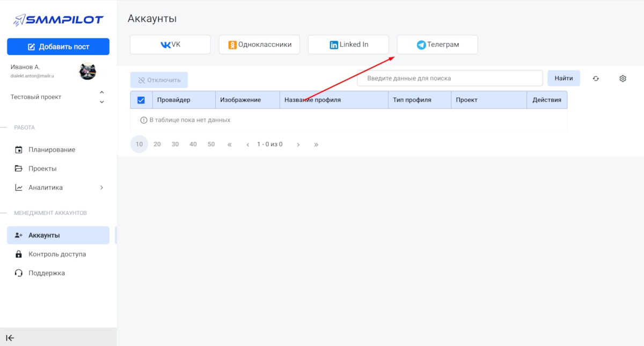This screenshot has width=644, height=346.
Task: Open Контроль доступа in the sidebar
Action: 57,254
